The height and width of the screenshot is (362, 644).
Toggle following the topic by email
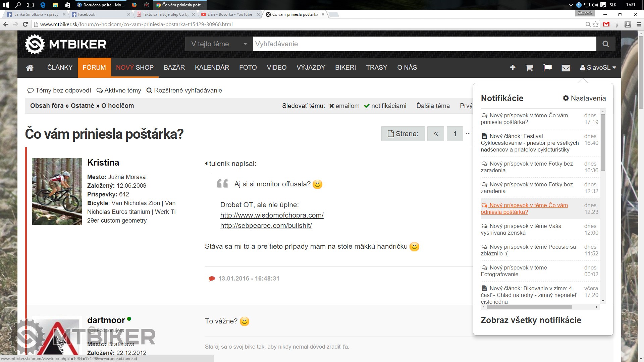tap(344, 106)
